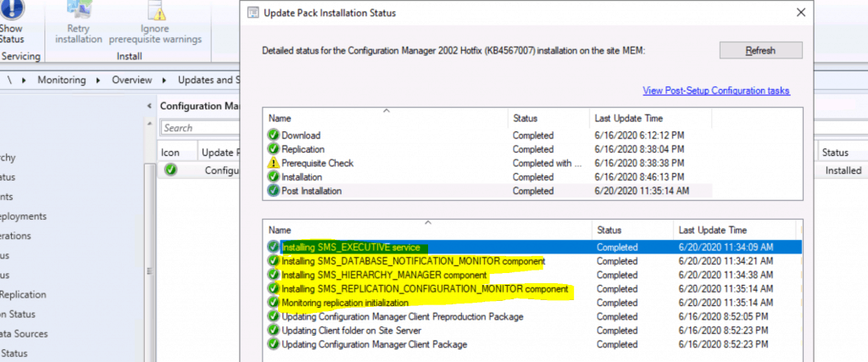Select 'Installing SMS_HIERARCHY_MANAGER component' row
The image size is (868, 362).
click(x=533, y=275)
